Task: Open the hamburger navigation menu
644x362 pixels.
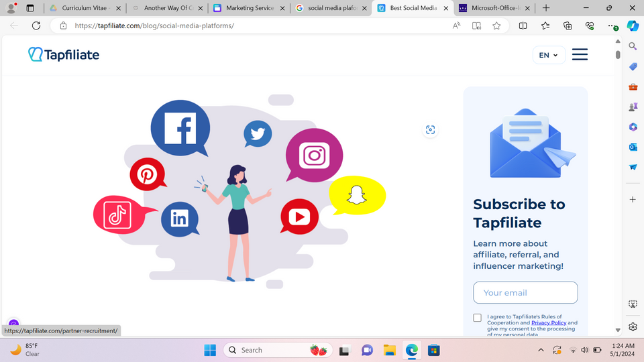Action: coord(580,54)
